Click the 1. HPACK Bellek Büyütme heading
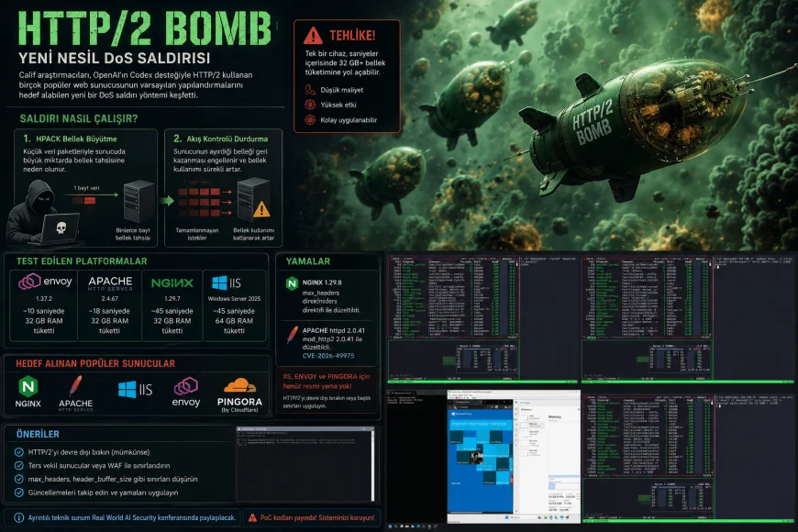This screenshot has width=798, height=532. coord(71,139)
